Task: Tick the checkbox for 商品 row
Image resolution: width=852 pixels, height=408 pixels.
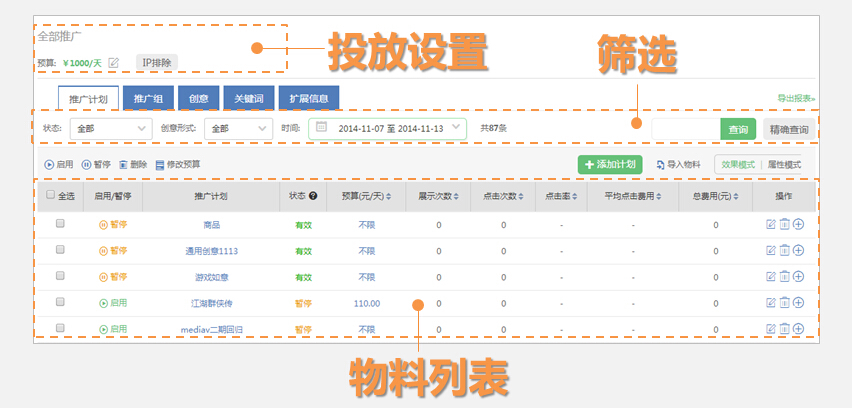Action: (x=60, y=224)
